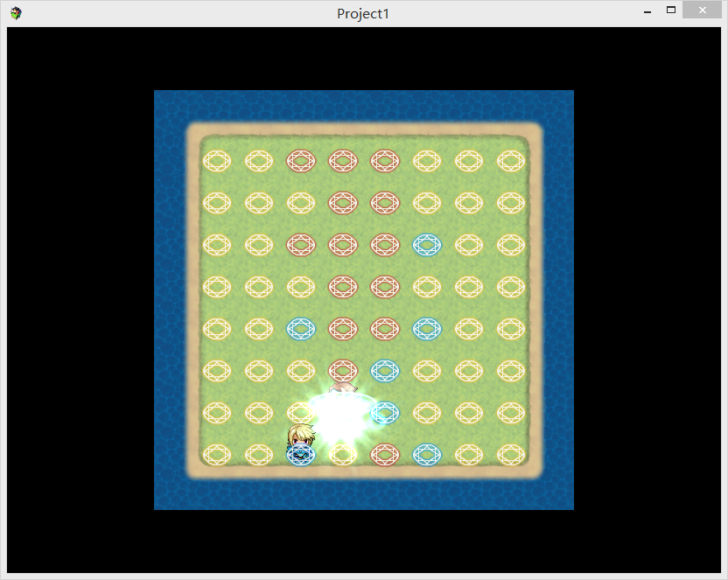Select the bottom-row yellow circle between blue and red
The height and width of the screenshot is (580, 728).
click(343, 455)
